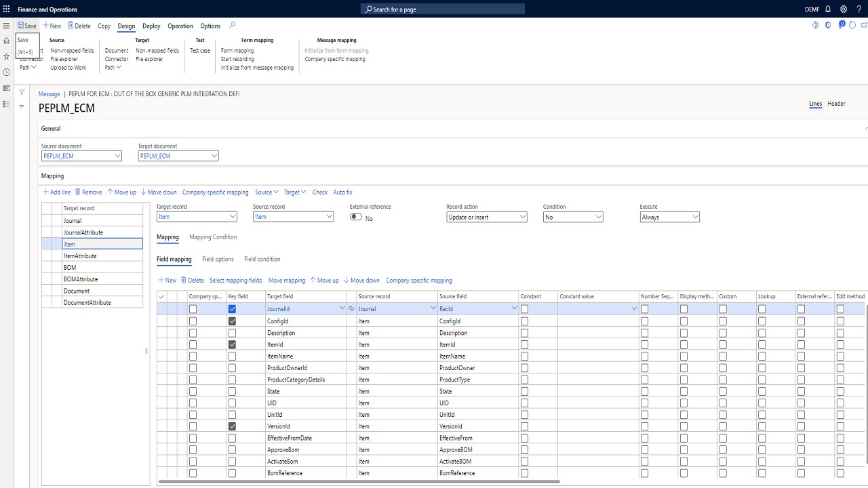Check Company specific box for State row

193,392
